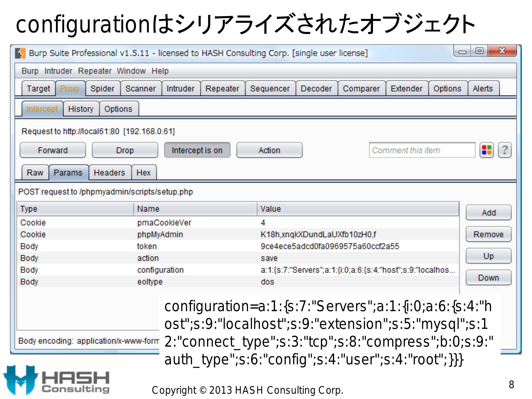This screenshot has width=532, height=399.
Task: Switch to the Decoder tab
Action: click(316, 89)
